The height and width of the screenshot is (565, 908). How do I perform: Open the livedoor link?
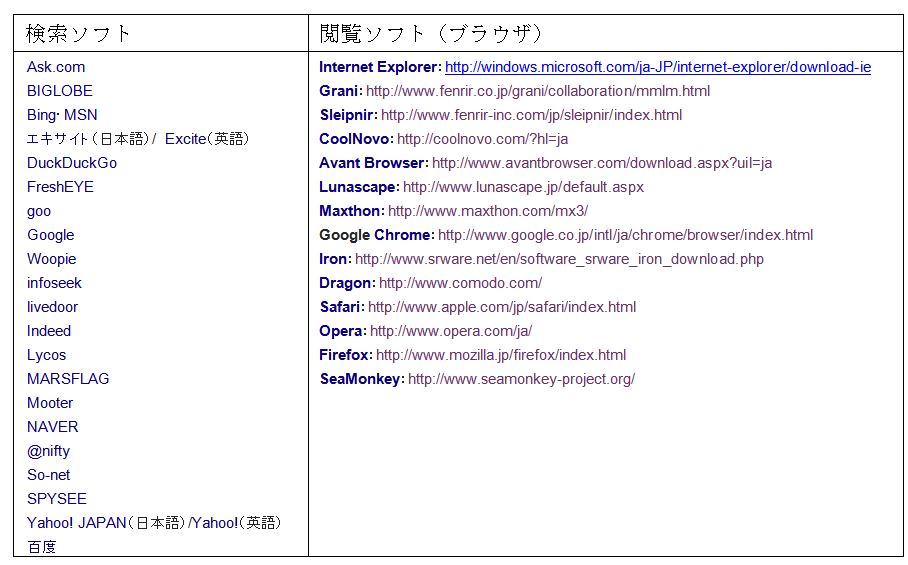pyautogui.click(x=52, y=307)
